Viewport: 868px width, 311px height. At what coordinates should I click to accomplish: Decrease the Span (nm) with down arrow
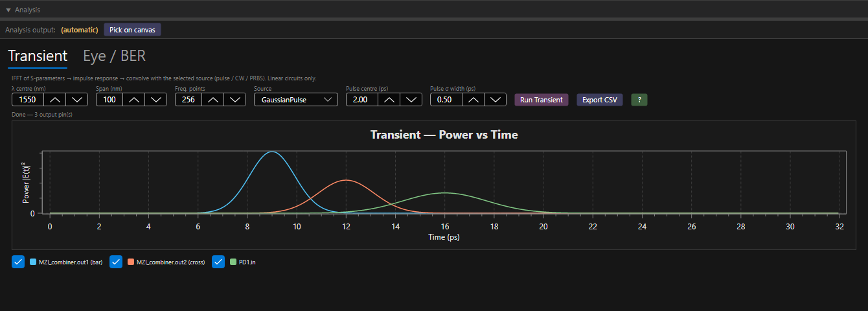[x=155, y=100]
